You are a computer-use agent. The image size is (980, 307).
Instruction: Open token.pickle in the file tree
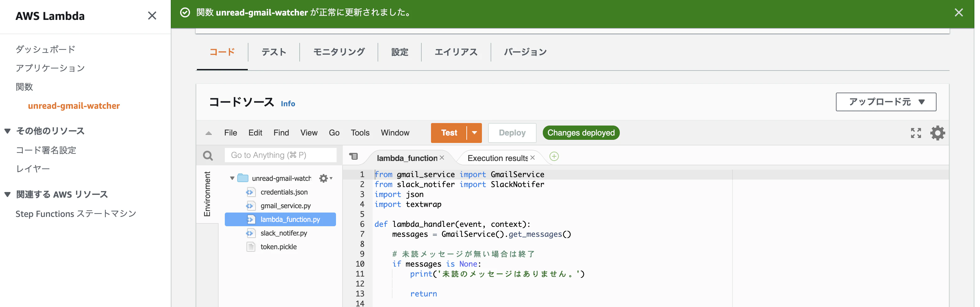point(279,247)
